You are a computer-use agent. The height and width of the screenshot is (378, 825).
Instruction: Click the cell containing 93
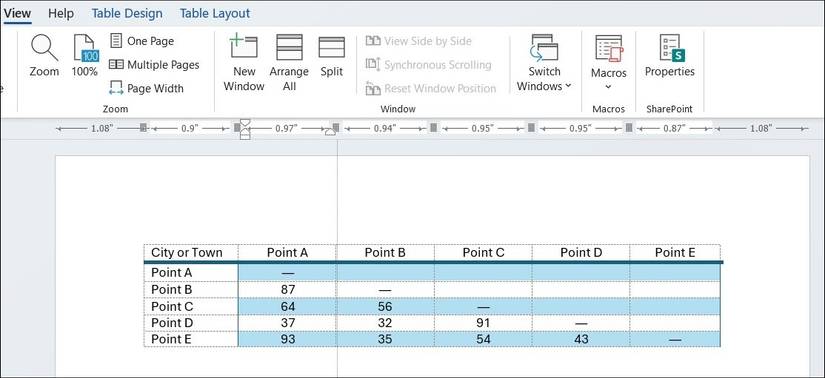click(x=287, y=340)
